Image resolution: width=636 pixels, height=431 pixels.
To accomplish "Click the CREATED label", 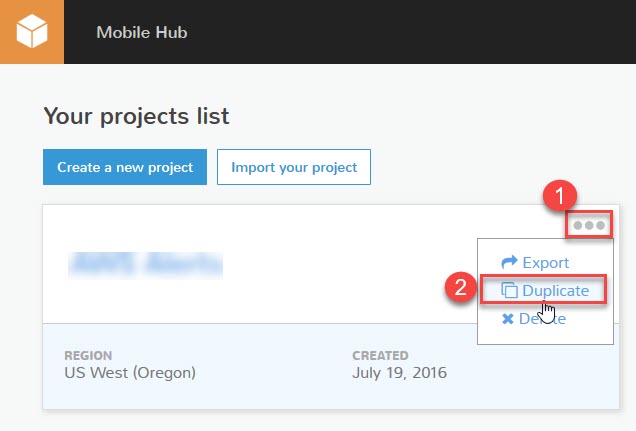I will (380, 355).
